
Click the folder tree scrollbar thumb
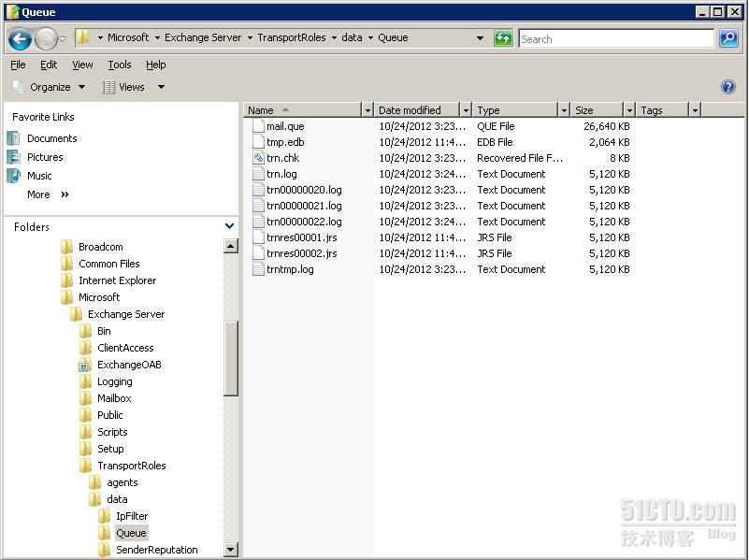(x=231, y=359)
